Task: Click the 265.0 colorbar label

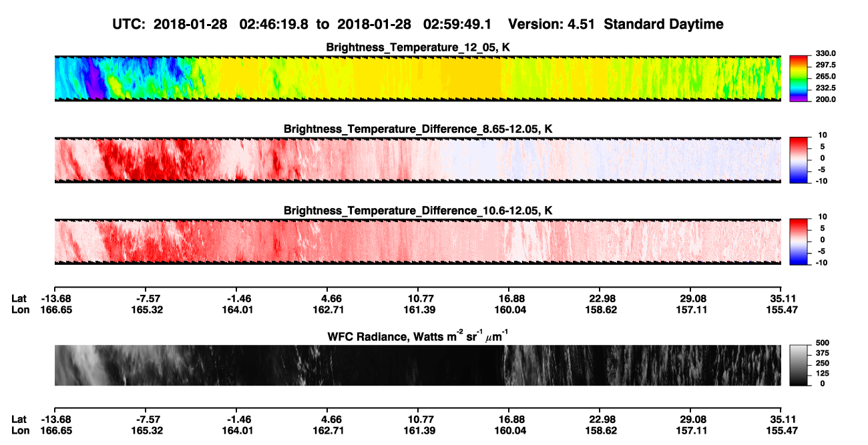Action: tap(826, 77)
